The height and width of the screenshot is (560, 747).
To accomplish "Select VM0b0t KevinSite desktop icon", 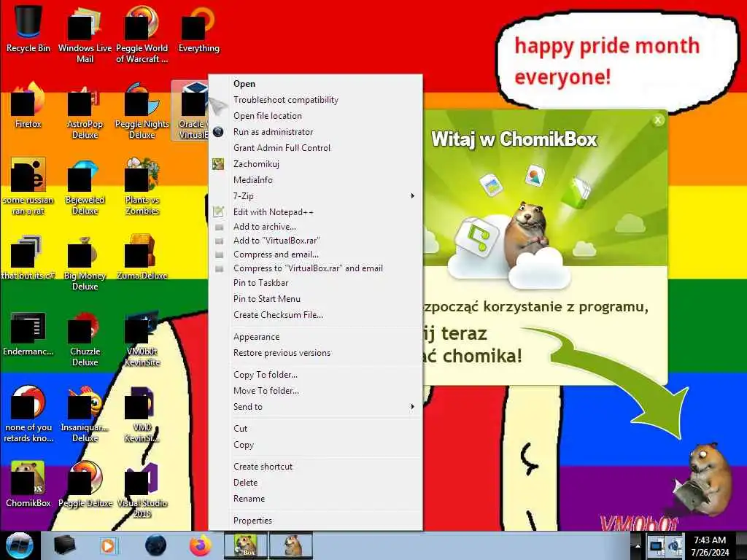I will (x=142, y=338).
